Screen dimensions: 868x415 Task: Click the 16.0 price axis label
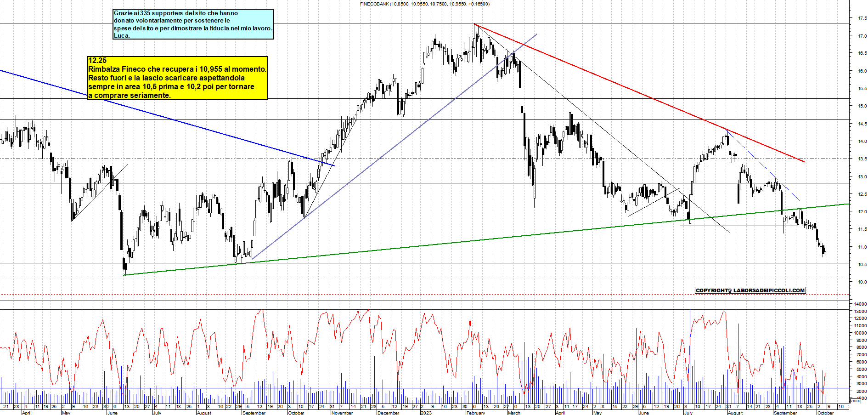(862, 71)
